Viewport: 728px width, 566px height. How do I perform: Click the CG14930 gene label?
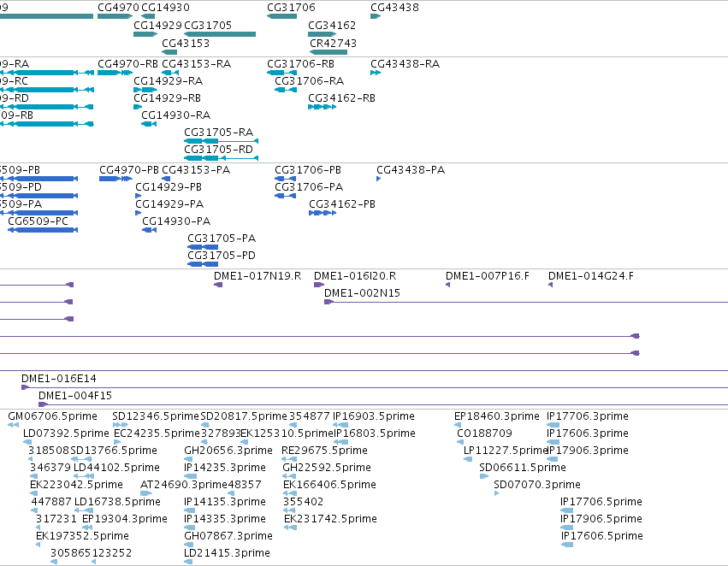click(x=165, y=8)
